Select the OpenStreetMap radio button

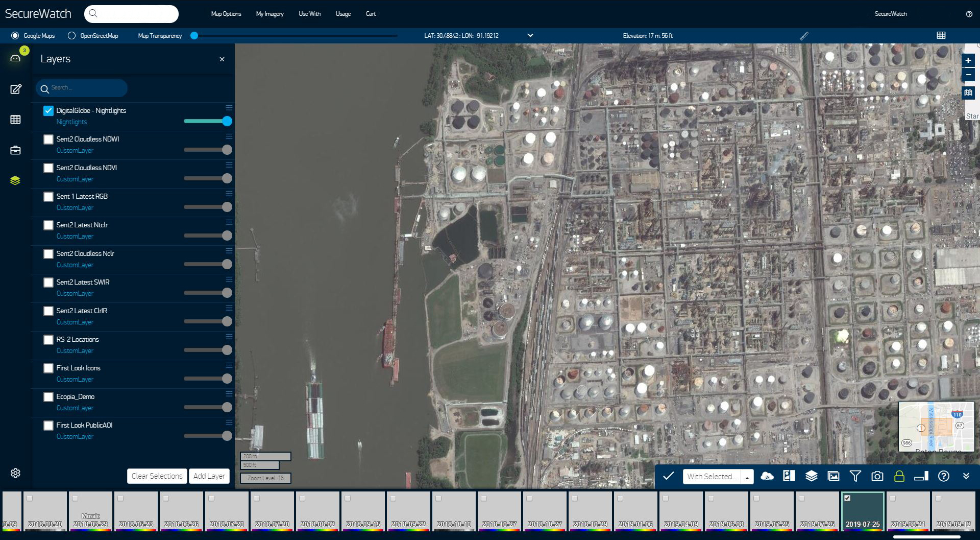pyautogui.click(x=71, y=36)
